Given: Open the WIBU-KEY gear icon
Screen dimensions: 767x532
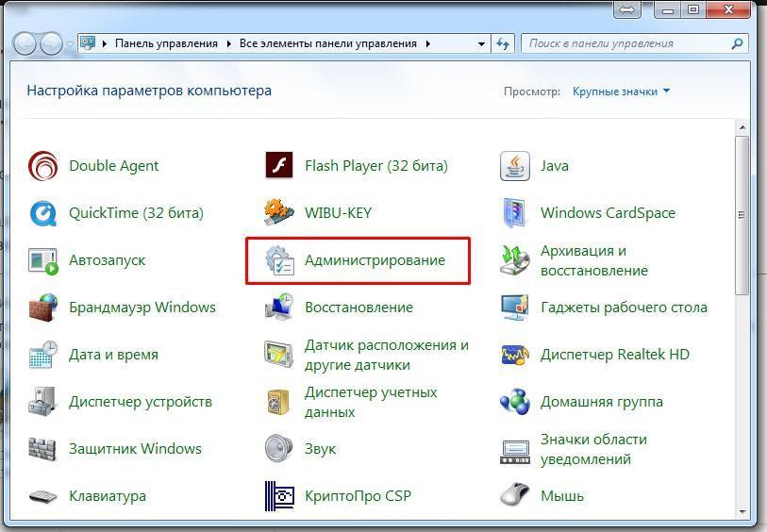Looking at the screenshot, I should [x=279, y=212].
